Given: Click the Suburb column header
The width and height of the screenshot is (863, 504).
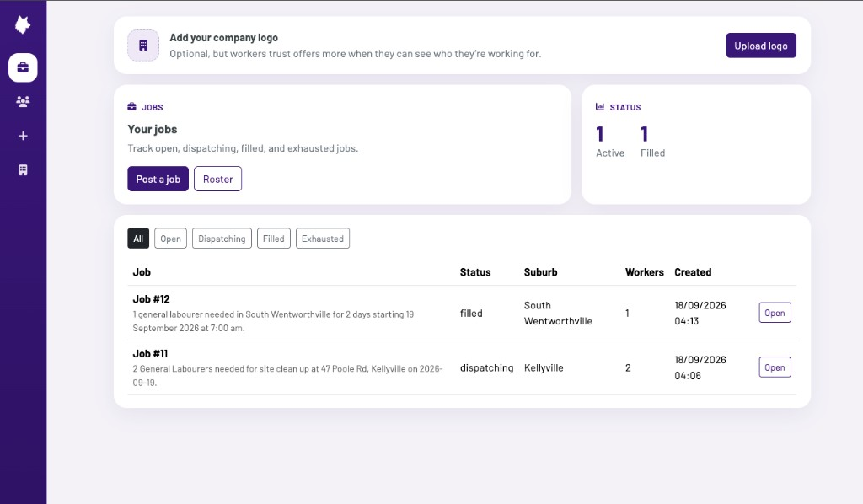Looking at the screenshot, I should (x=540, y=272).
